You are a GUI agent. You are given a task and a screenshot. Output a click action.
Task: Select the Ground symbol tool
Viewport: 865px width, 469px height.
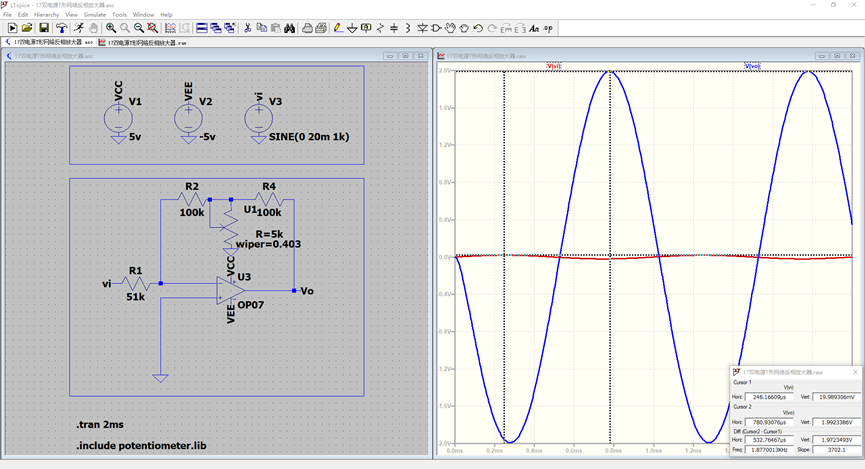352,28
